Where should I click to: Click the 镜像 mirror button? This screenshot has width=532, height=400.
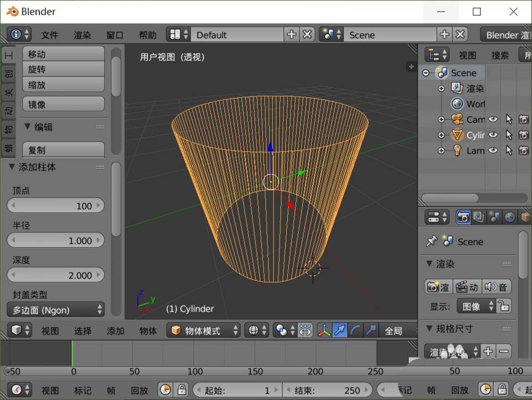63,103
